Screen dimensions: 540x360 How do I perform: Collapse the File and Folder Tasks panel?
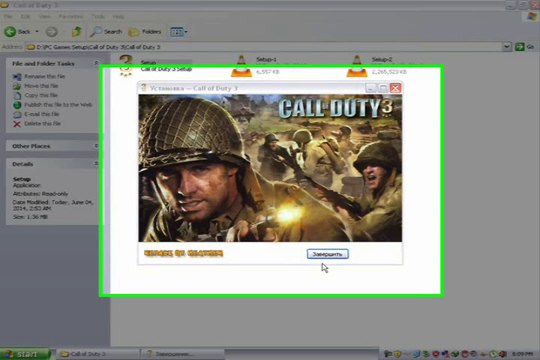(x=96, y=63)
